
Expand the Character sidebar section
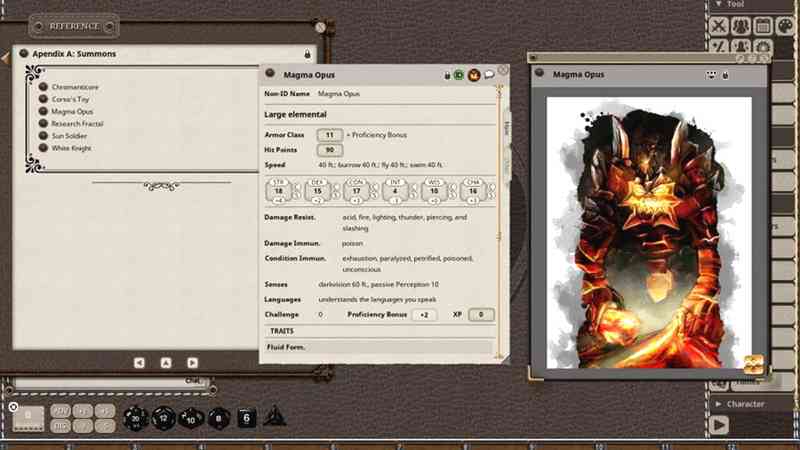point(719,404)
